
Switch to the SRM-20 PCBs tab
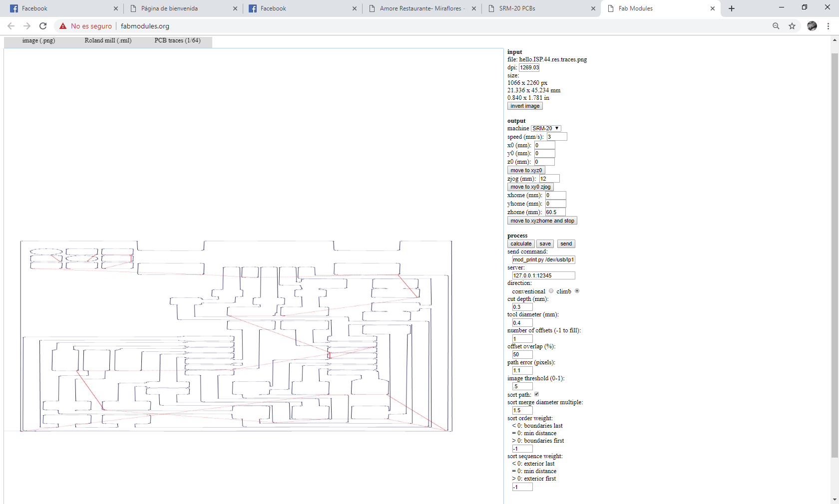pyautogui.click(x=541, y=8)
